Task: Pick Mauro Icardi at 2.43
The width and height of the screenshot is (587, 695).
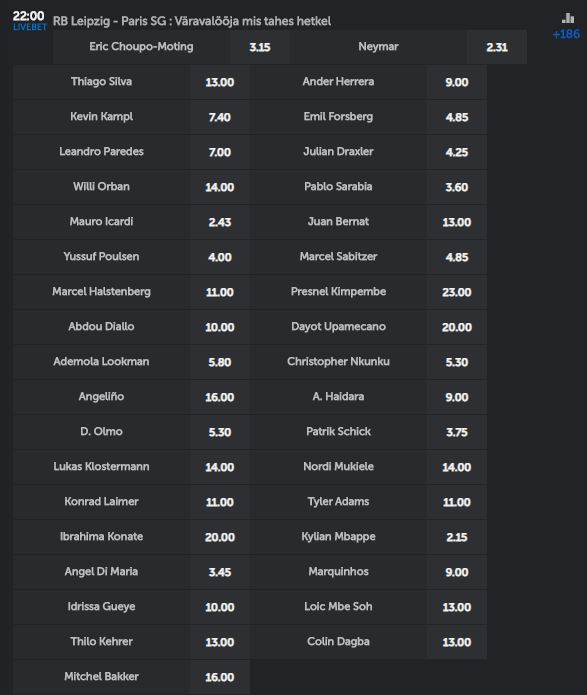Action: [220, 222]
